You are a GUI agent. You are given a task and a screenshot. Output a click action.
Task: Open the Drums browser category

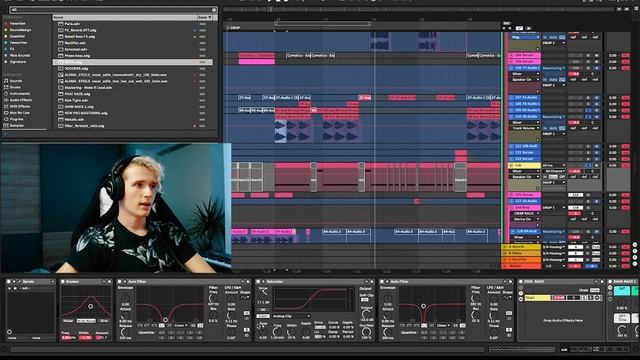click(16, 87)
